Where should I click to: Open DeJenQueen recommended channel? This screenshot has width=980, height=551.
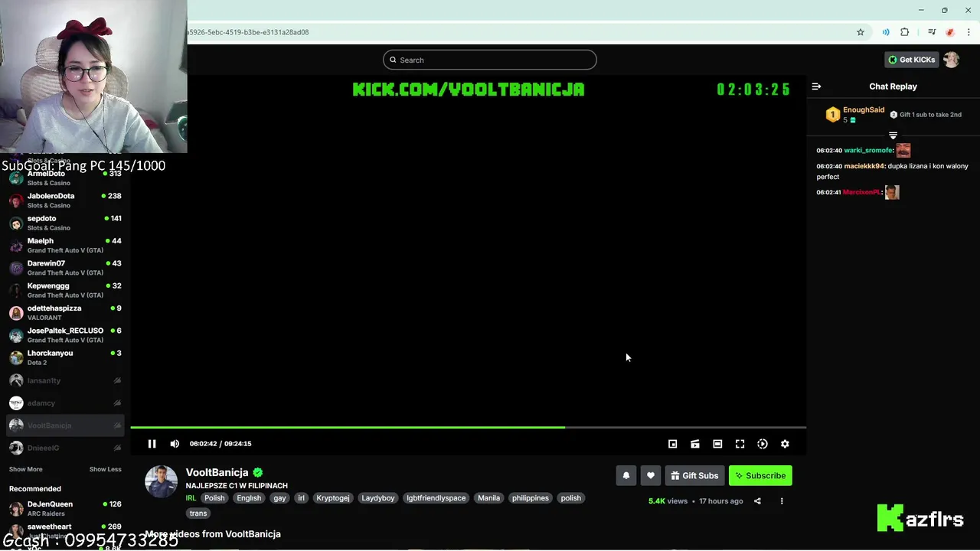(65, 508)
